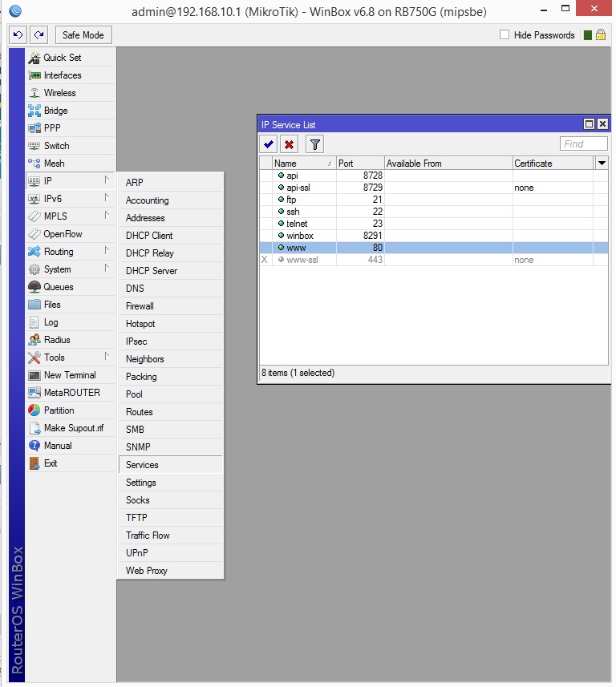The image size is (616, 687).
Task: Click the Safe Mode button
Action: tap(83, 35)
